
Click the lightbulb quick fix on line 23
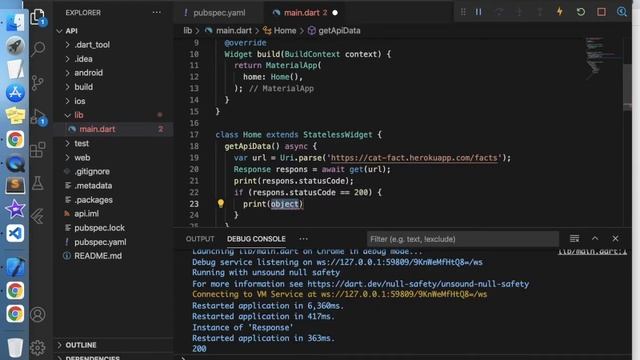pyautogui.click(x=221, y=203)
